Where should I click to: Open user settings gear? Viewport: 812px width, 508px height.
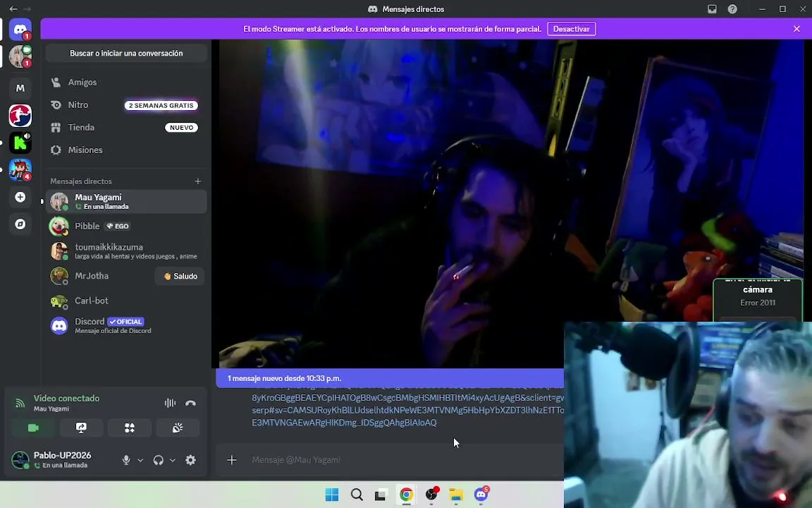pyautogui.click(x=190, y=460)
